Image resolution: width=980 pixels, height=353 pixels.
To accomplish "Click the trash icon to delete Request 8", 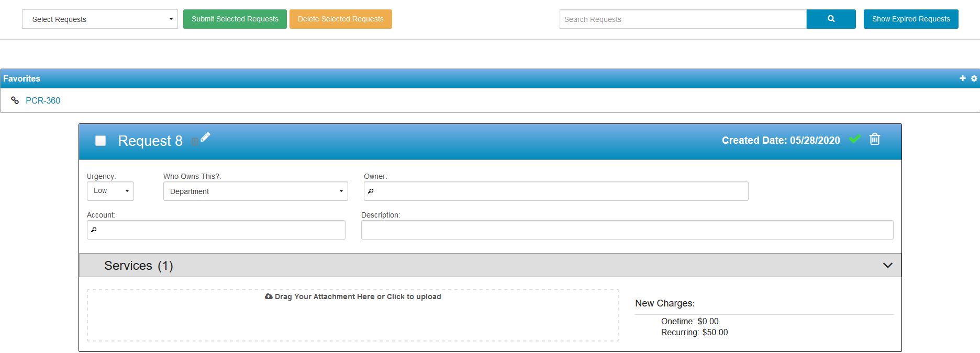I will pyautogui.click(x=874, y=139).
